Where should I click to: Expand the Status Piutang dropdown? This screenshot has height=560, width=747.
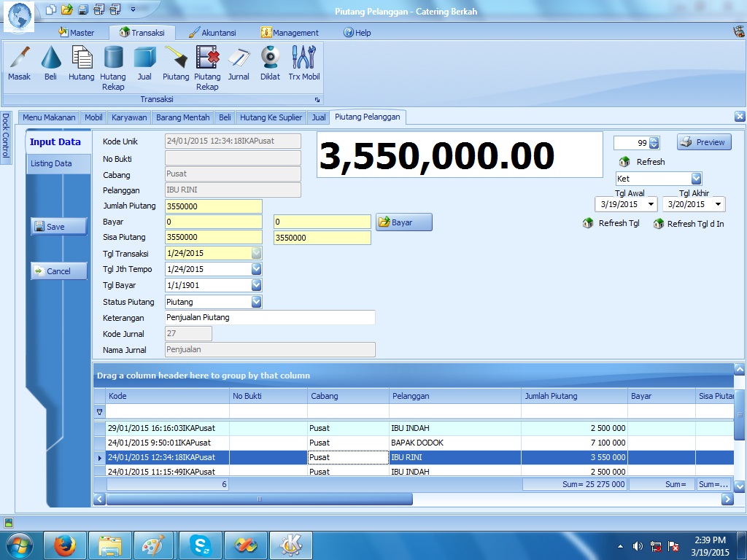256,302
